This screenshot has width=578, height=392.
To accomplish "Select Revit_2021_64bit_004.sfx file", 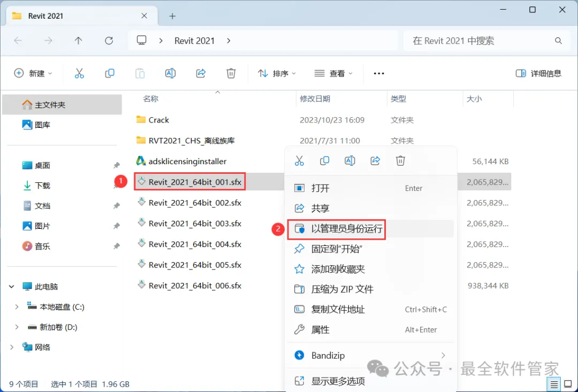I will tap(189, 244).
